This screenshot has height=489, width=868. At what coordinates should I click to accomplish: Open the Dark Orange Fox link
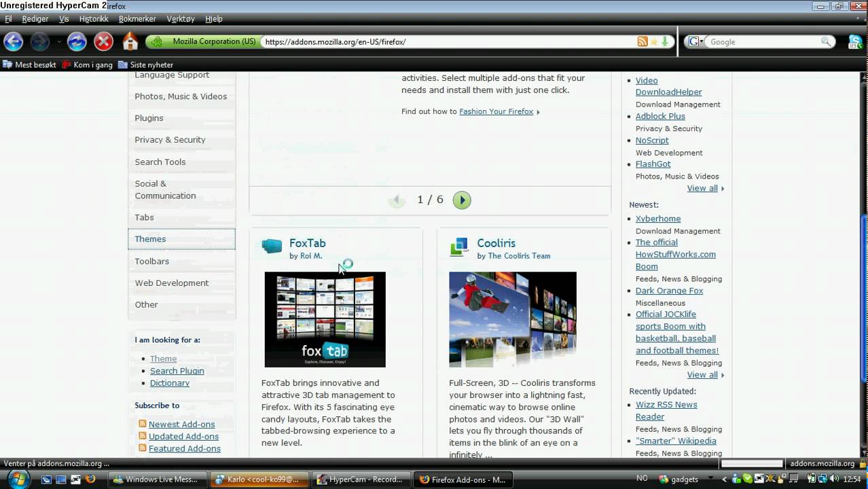(x=669, y=291)
